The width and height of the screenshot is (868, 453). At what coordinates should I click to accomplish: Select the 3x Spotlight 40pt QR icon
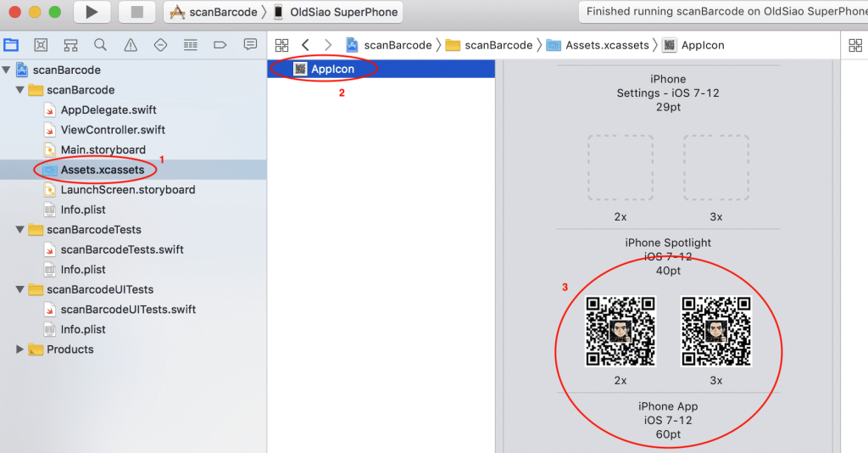click(x=715, y=331)
